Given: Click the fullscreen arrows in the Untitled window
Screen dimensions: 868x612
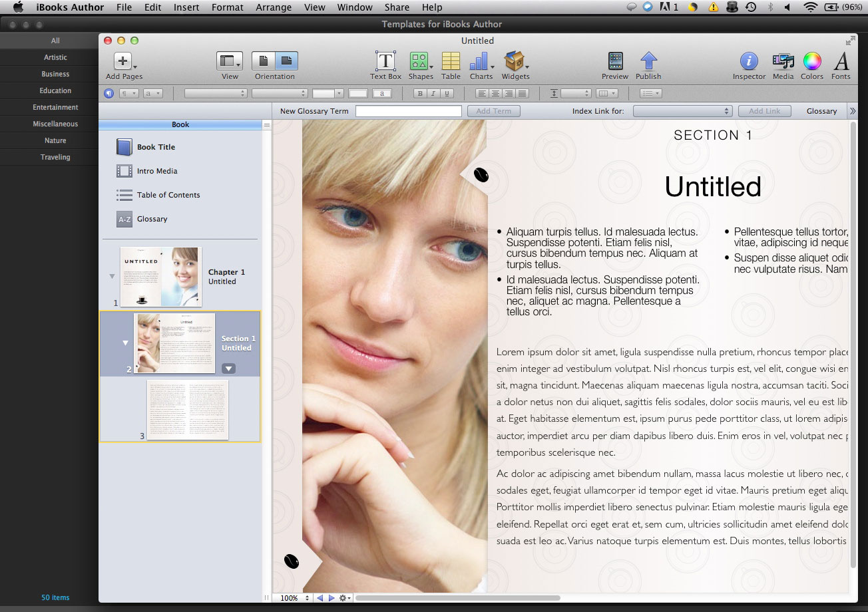Looking at the screenshot, I should (851, 41).
